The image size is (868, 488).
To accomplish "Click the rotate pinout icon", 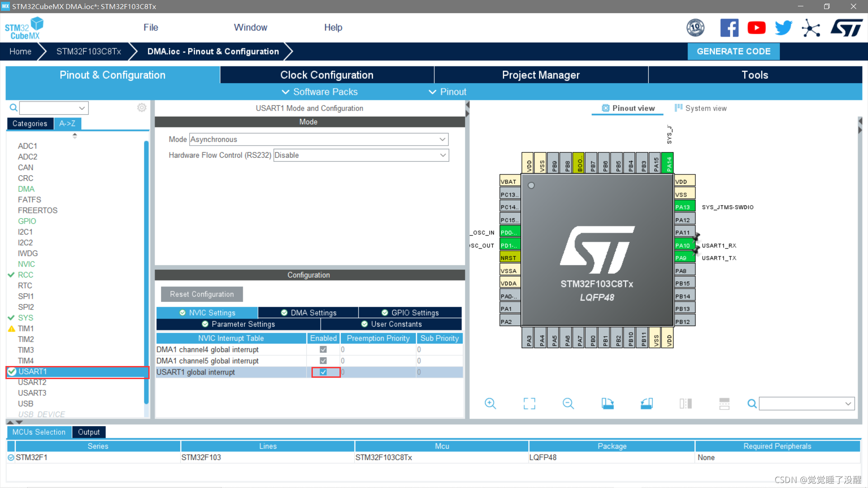I will [x=607, y=404].
